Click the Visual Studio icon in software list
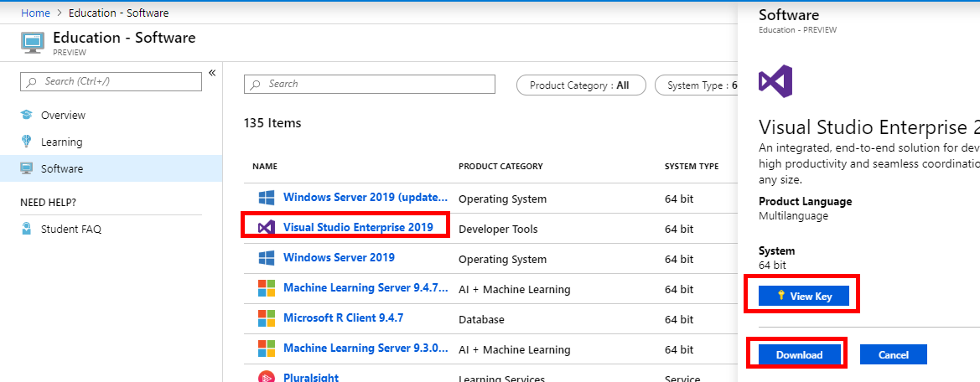The height and width of the screenshot is (382, 980). (x=267, y=228)
